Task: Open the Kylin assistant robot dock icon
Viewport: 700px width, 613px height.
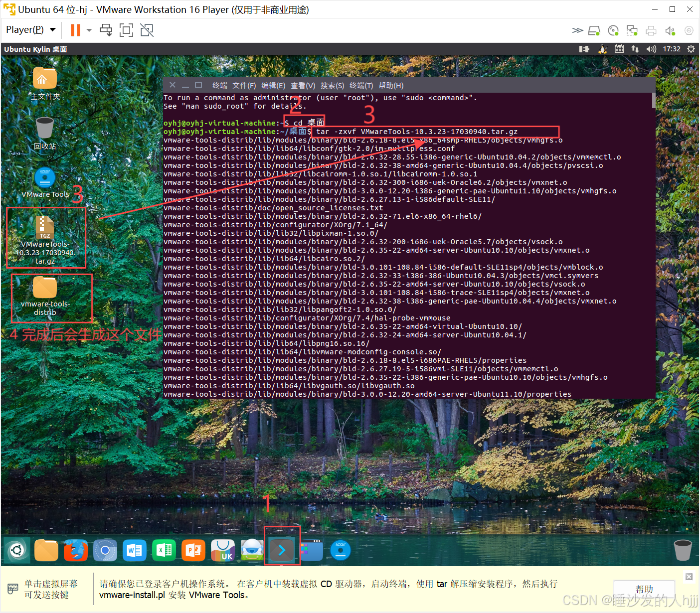Action: click(x=252, y=550)
